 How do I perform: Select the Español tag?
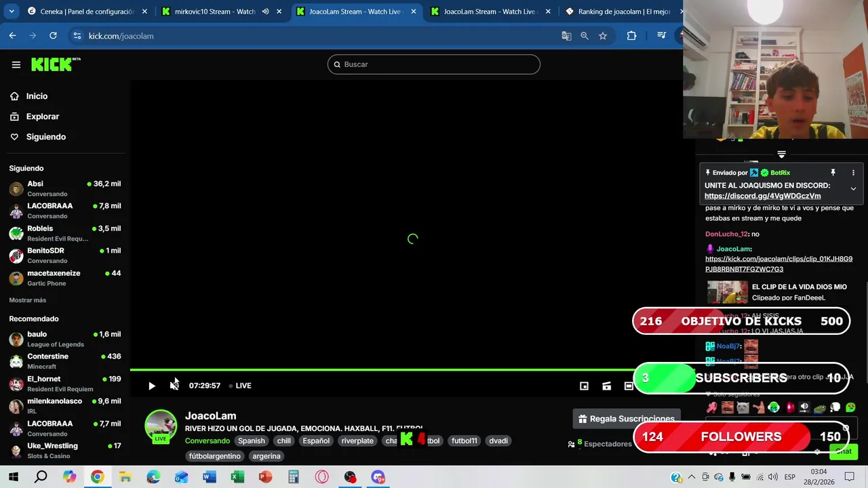[x=316, y=441]
